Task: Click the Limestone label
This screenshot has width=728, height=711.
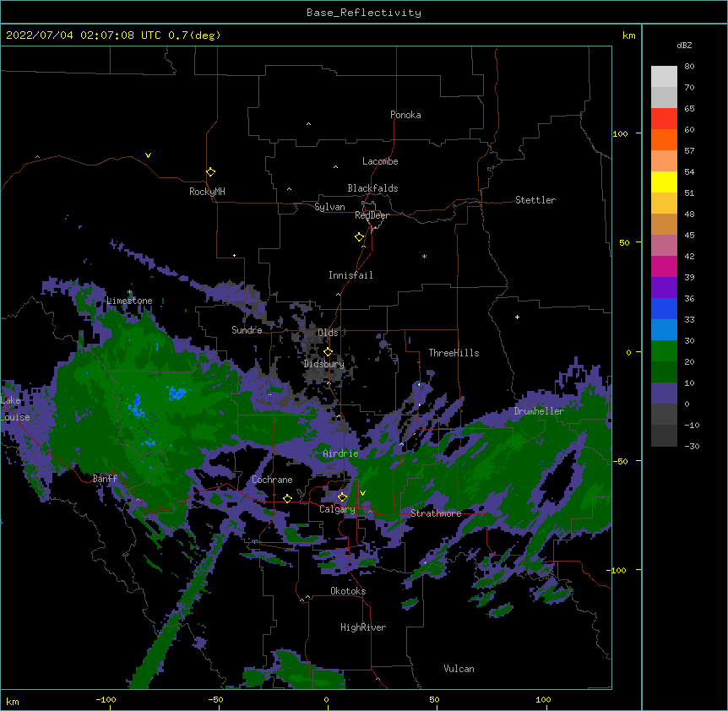Action: (x=129, y=301)
